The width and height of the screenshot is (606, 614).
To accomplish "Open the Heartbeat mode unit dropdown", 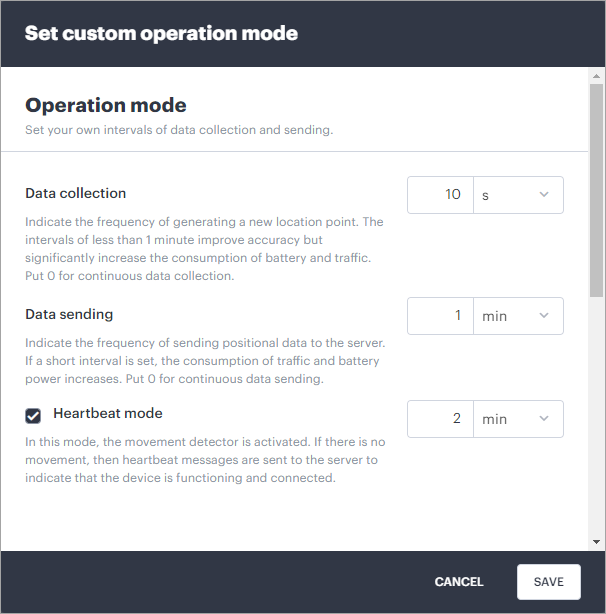I will [517, 419].
